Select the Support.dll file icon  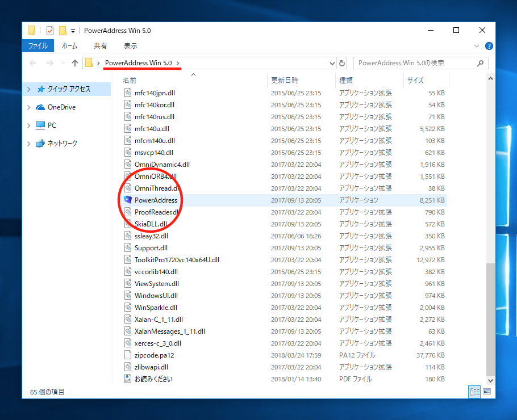(x=128, y=247)
